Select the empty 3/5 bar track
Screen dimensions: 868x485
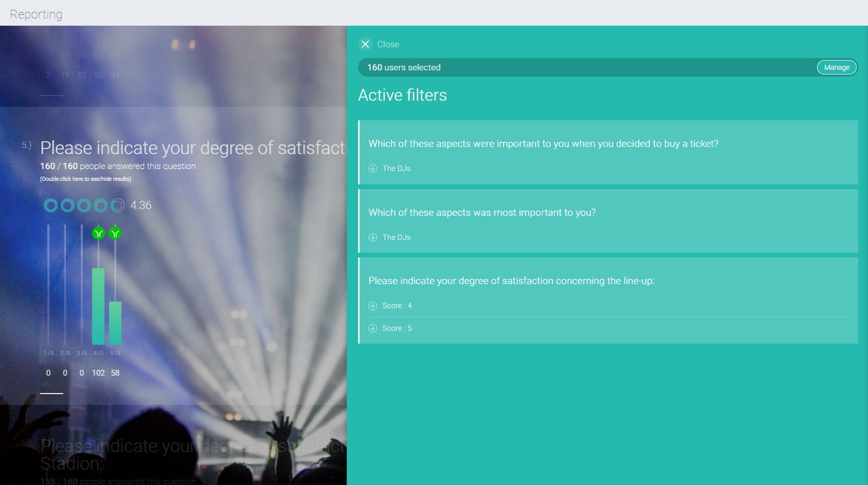point(82,286)
